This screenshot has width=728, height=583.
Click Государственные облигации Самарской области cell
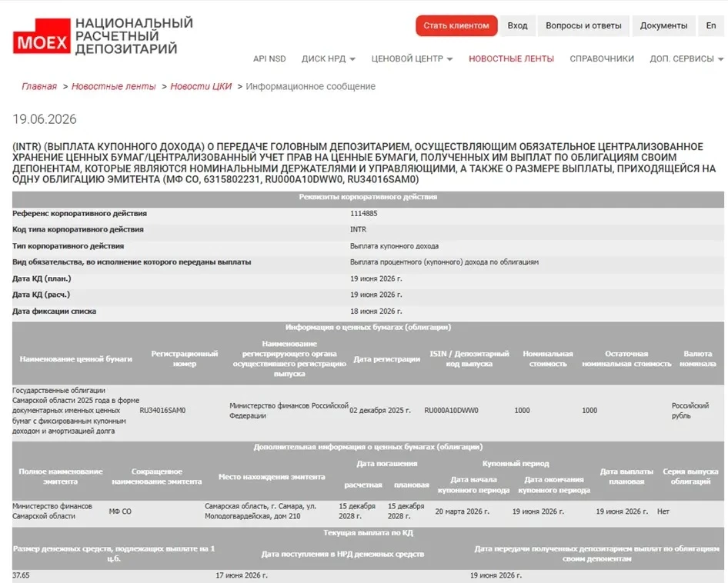point(75,410)
